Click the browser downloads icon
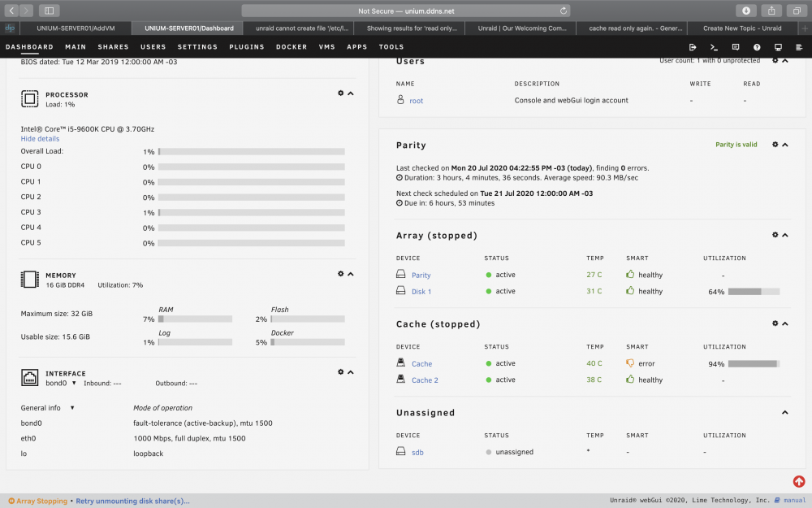Viewport: 812px width, 508px height. (746, 11)
